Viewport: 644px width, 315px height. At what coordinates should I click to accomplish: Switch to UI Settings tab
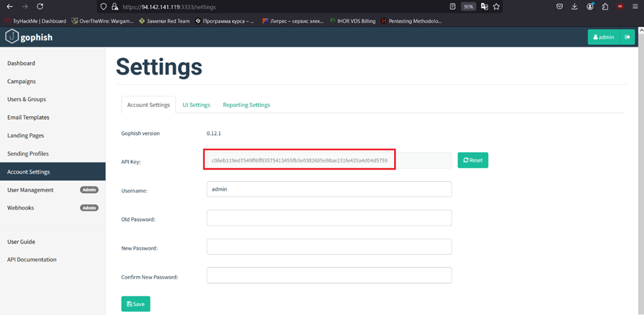point(196,105)
